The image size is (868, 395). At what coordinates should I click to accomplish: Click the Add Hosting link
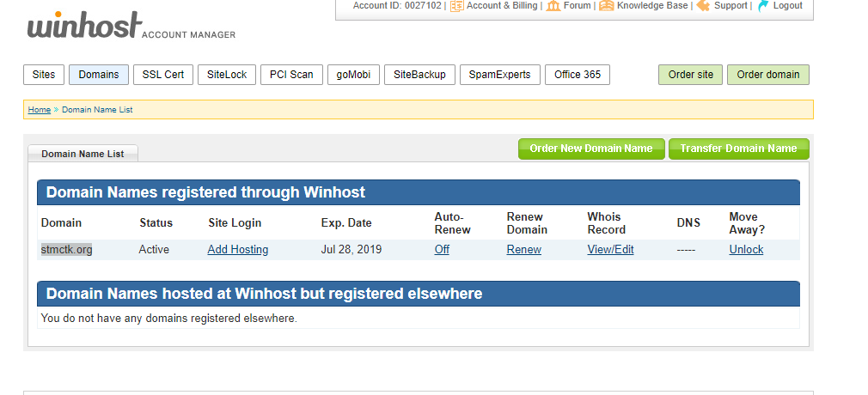238,250
